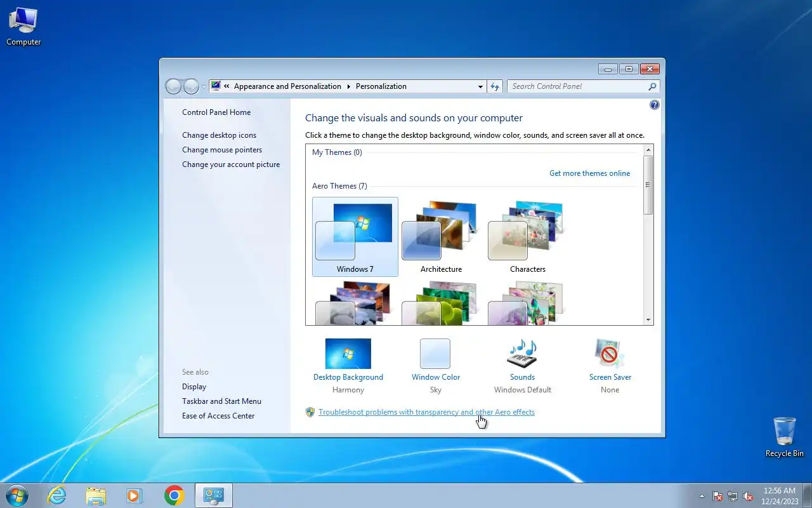Screen dimensions: 812x508
Task: Click the Personalization breadcrumb segment
Action: 381,86
